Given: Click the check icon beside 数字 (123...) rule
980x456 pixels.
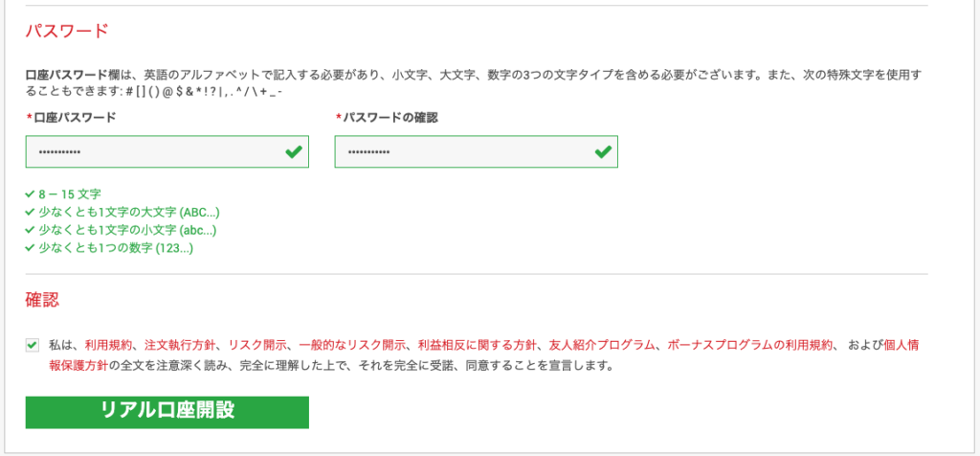Looking at the screenshot, I should pyautogui.click(x=31, y=248).
